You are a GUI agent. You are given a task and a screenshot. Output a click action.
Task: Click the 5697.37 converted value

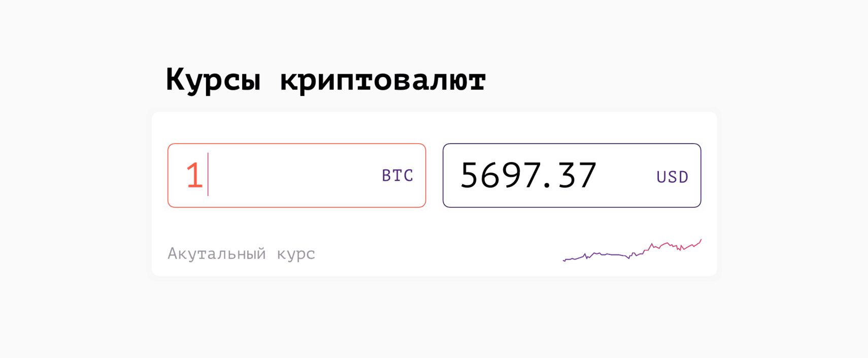click(x=528, y=176)
